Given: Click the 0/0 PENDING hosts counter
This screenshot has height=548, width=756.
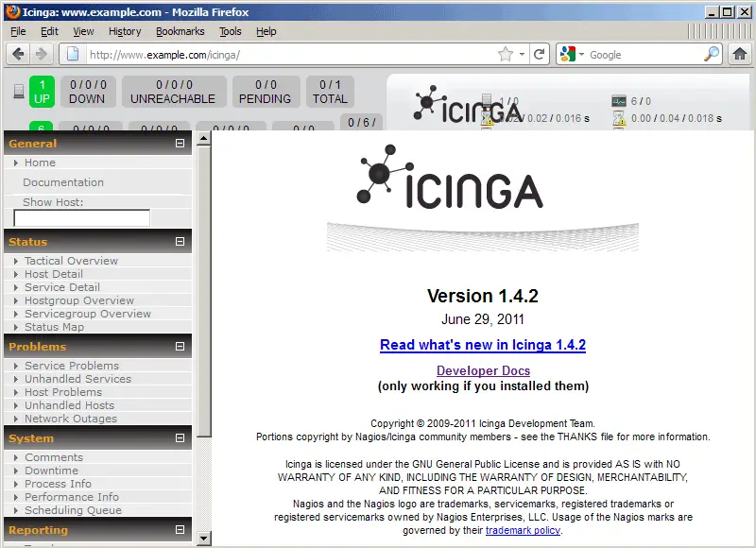Looking at the screenshot, I should click(x=266, y=92).
